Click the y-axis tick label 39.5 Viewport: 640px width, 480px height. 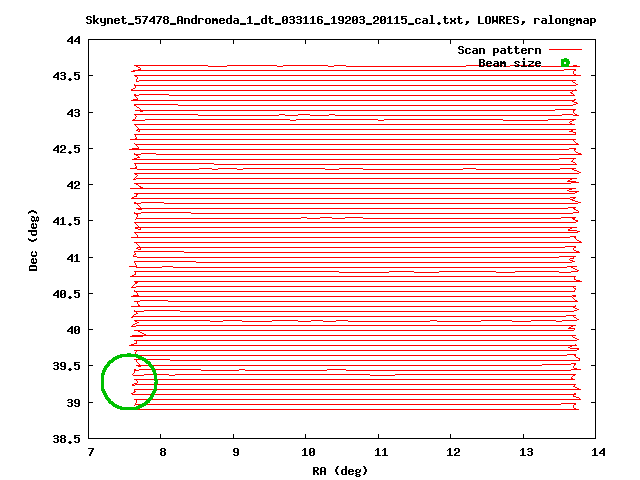click(x=67, y=366)
